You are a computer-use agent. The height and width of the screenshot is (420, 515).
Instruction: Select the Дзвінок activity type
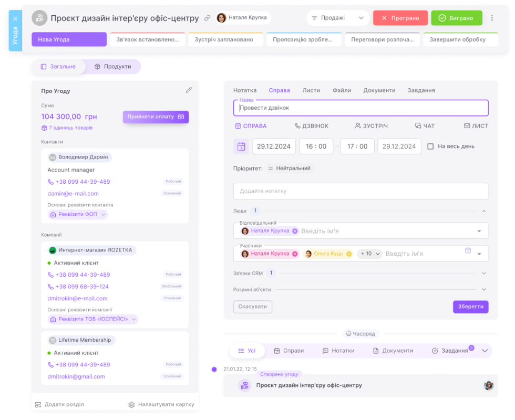pos(312,126)
